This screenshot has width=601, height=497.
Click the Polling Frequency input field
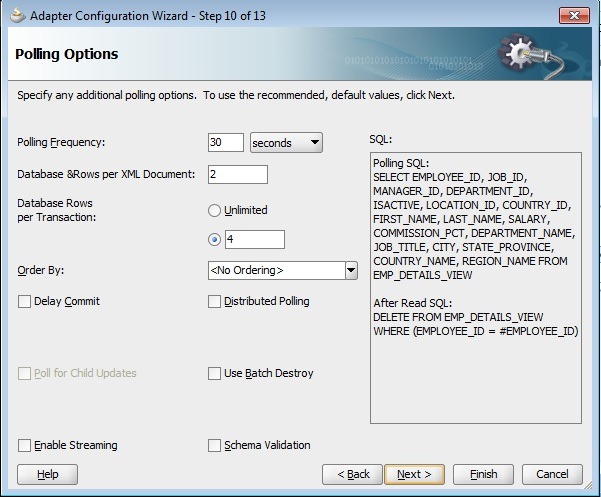tap(226, 143)
